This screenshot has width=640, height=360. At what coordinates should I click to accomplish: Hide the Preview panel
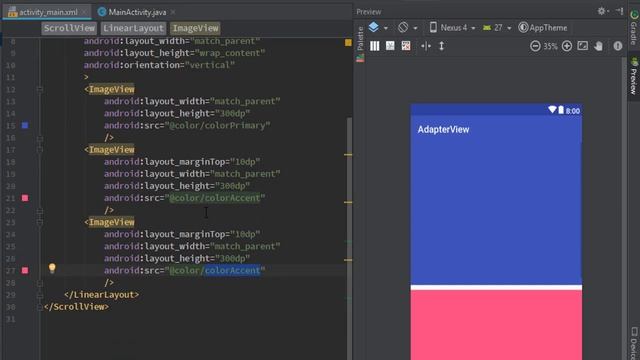click(x=620, y=11)
